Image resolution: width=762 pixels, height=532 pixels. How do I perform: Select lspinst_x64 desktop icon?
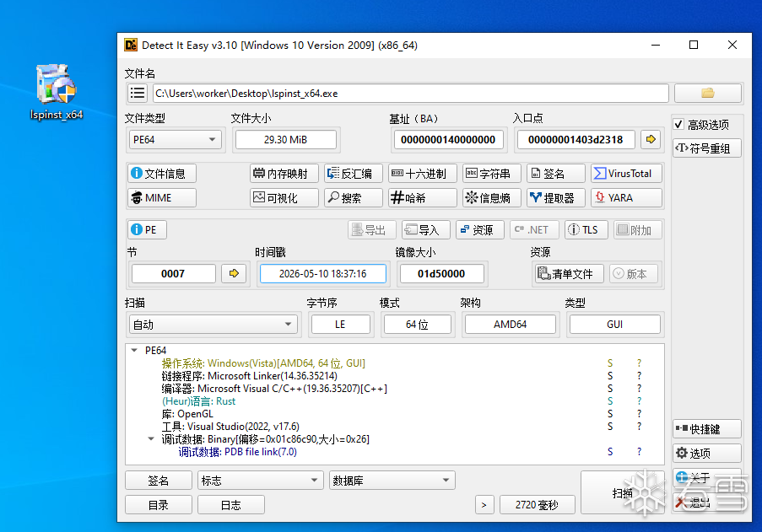[x=57, y=92]
